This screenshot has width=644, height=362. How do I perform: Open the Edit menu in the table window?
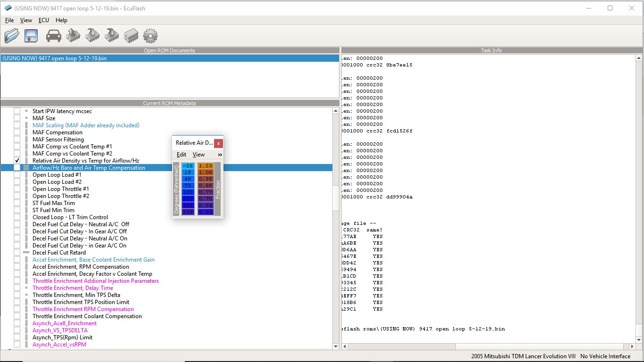point(182,155)
